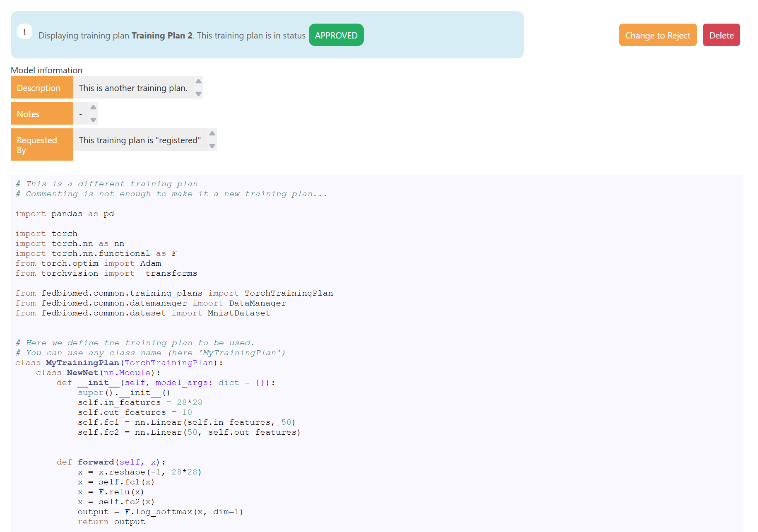Viewport: 758px width, 532px height.
Task: Click 'x = x.reshape(-1, 28*28)' line
Action: pyautogui.click(x=140, y=472)
